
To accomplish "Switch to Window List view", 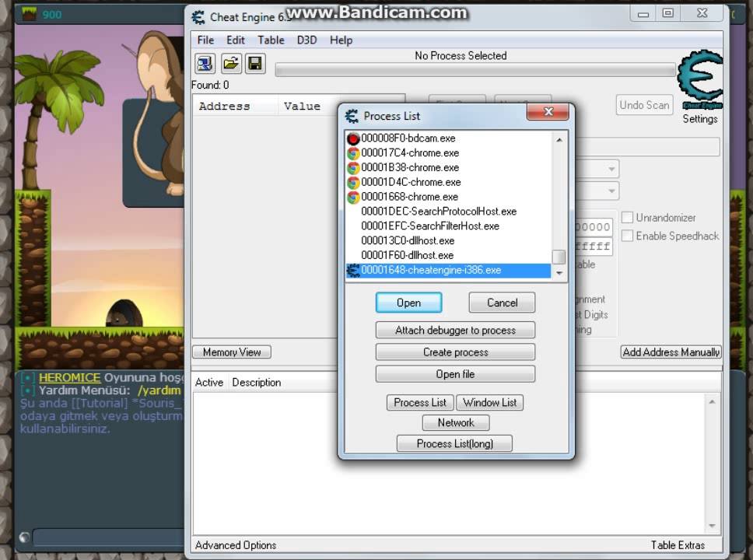I will click(489, 402).
